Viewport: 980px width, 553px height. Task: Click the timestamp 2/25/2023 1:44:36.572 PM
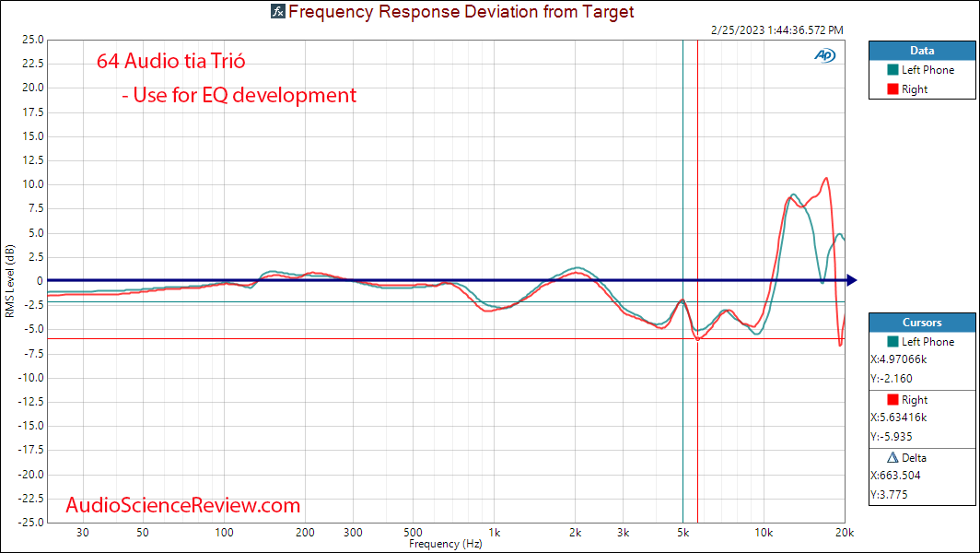pos(776,30)
